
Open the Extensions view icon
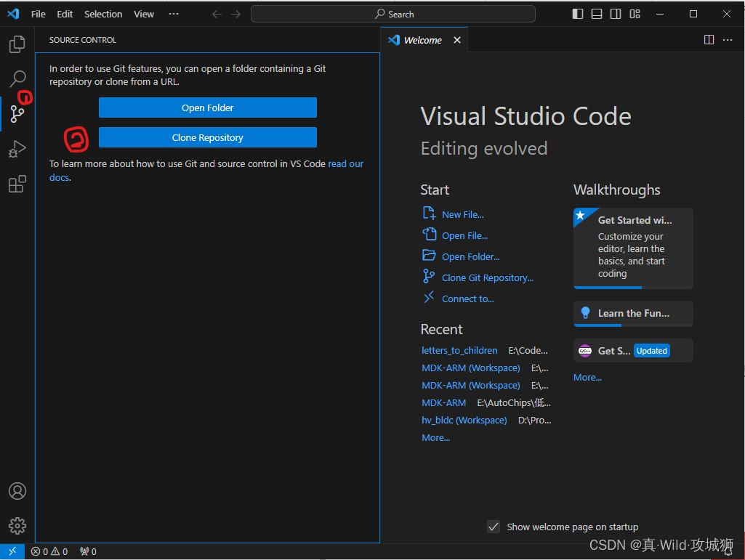pyautogui.click(x=17, y=184)
